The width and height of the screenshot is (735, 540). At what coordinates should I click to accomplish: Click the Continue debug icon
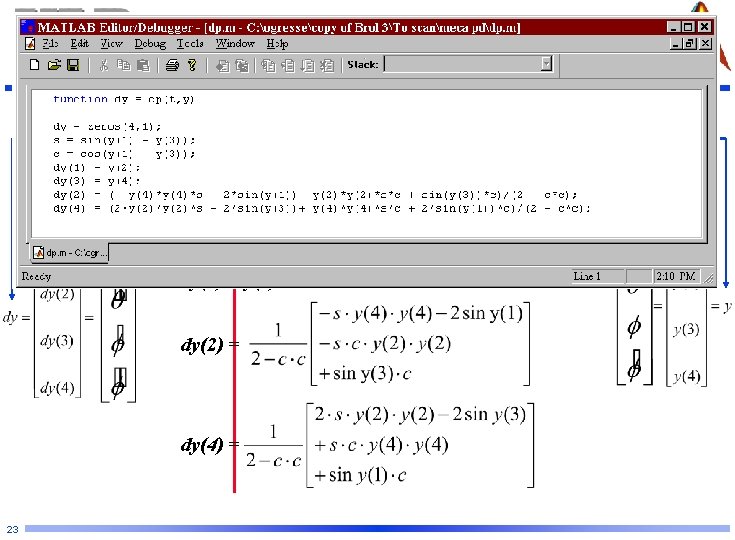click(x=308, y=65)
